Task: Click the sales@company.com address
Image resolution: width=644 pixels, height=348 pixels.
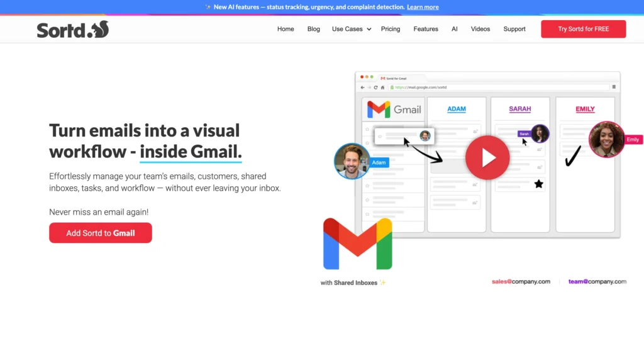Action: (x=521, y=281)
